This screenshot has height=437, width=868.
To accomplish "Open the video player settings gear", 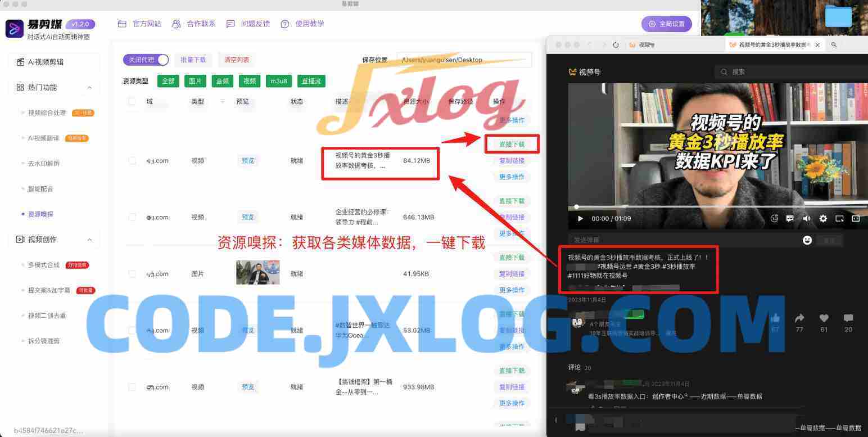I will 822,218.
